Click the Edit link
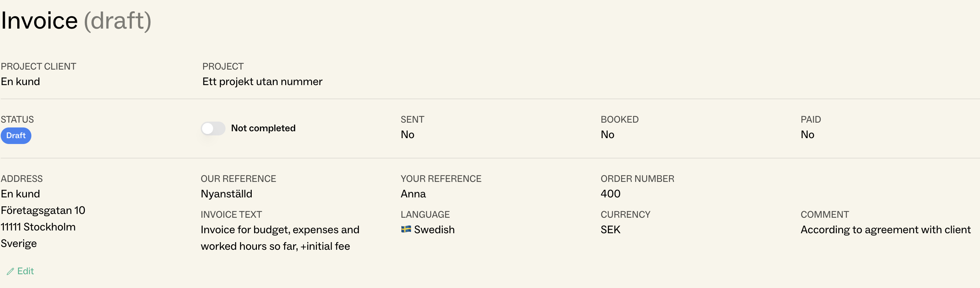The image size is (980, 288). [25, 271]
